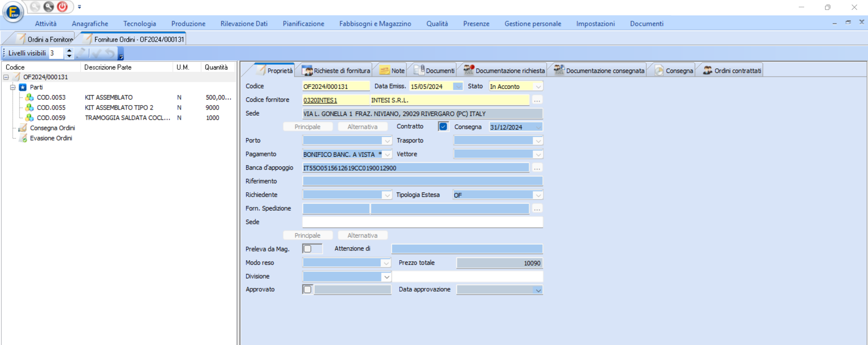Expand the Pagamento dropdown list
The width and height of the screenshot is (868, 345).
coord(387,154)
